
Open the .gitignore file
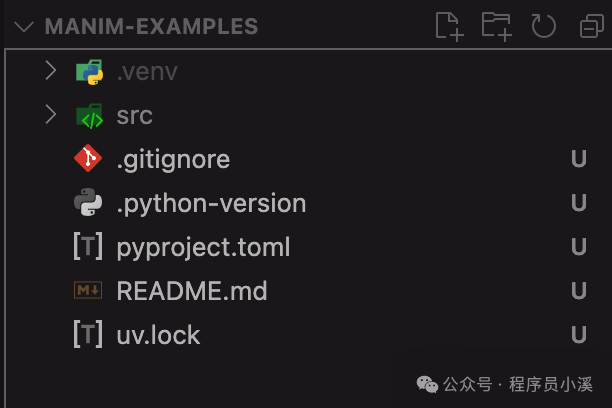[x=173, y=159]
